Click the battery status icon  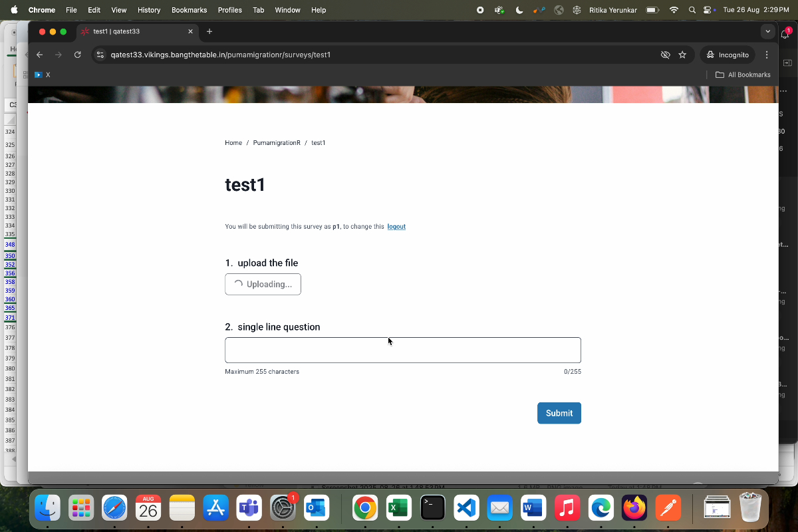(652, 10)
